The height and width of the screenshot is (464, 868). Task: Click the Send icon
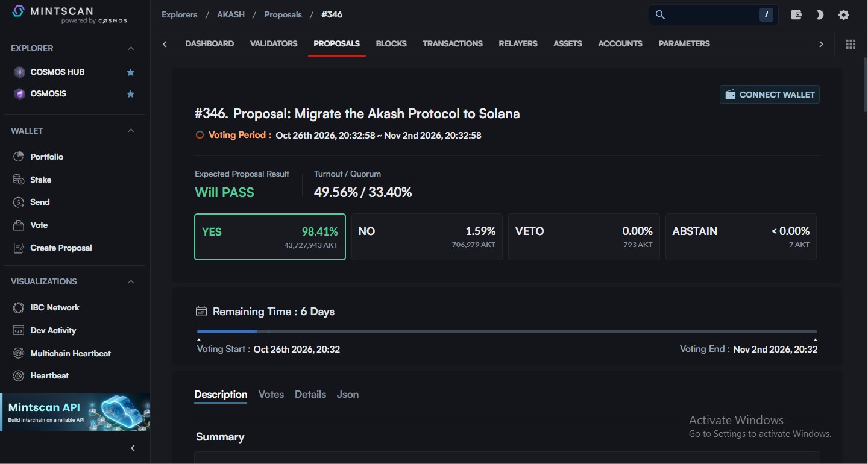19,202
